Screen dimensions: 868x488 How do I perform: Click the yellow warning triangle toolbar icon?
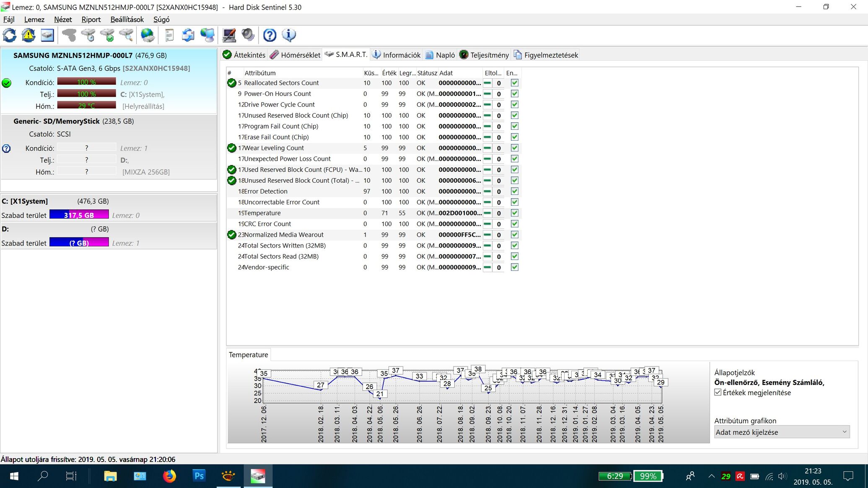tap(29, 35)
